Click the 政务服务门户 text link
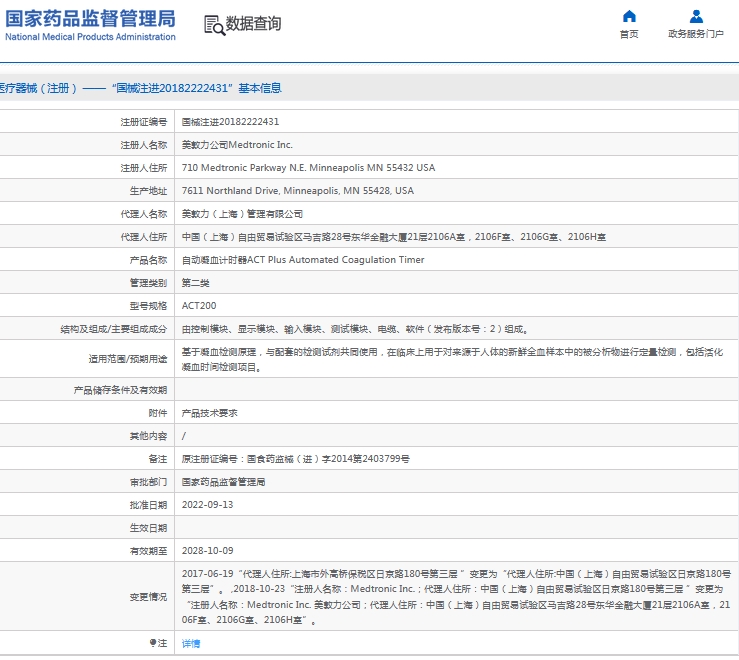 696,34
